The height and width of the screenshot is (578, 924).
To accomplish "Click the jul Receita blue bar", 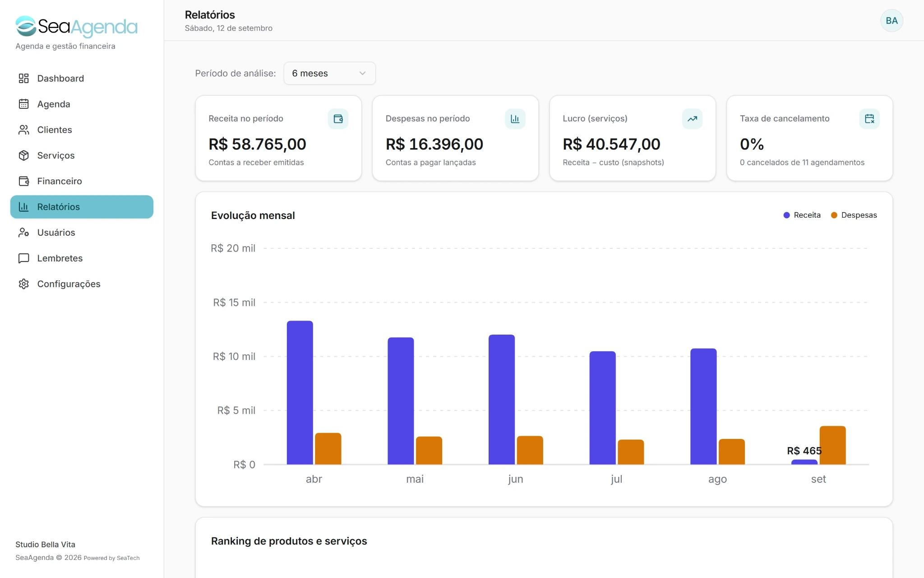I will tap(602, 408).
